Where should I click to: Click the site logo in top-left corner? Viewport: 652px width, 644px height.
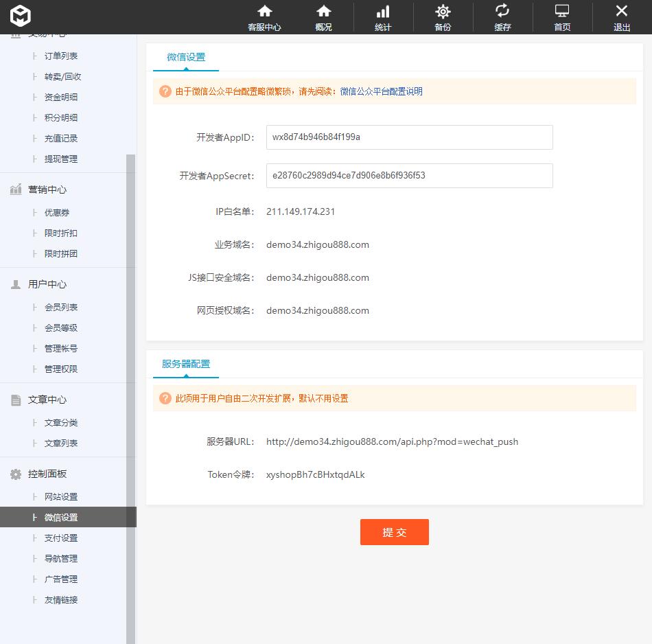click(20, 16)
